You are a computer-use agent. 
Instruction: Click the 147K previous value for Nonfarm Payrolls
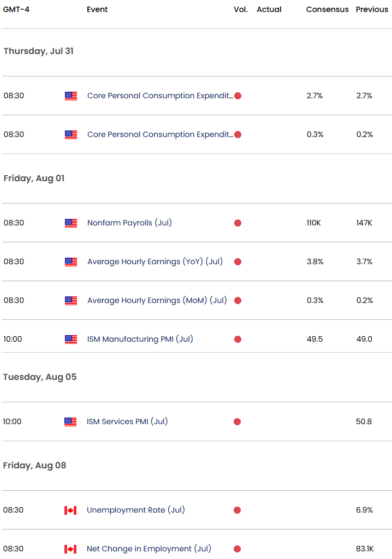[364, 223]
